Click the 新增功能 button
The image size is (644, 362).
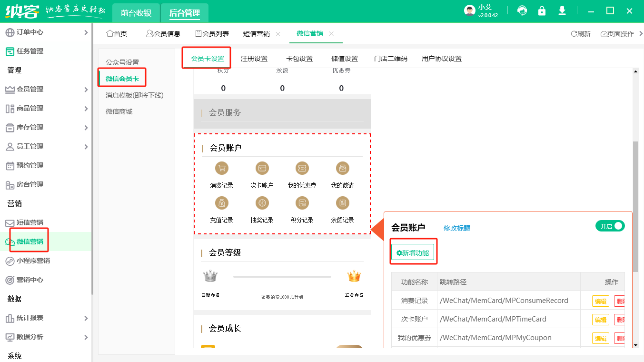[413, 253]
